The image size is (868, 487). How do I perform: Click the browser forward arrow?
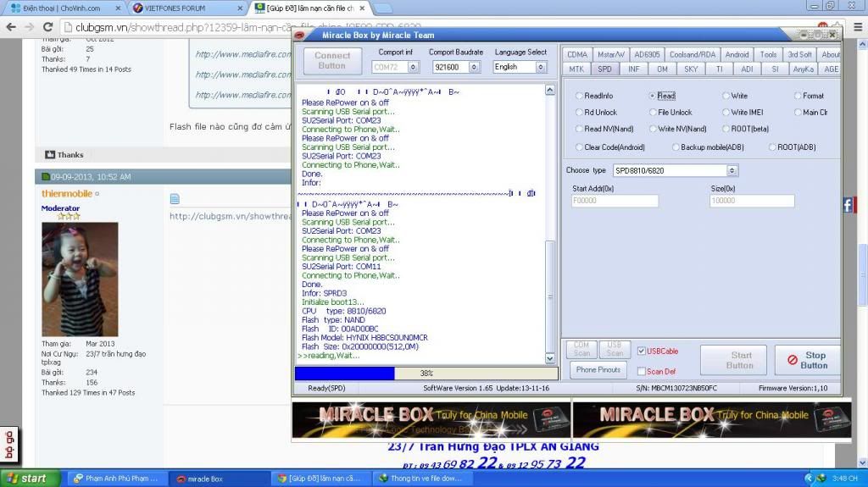click(30, 27)
